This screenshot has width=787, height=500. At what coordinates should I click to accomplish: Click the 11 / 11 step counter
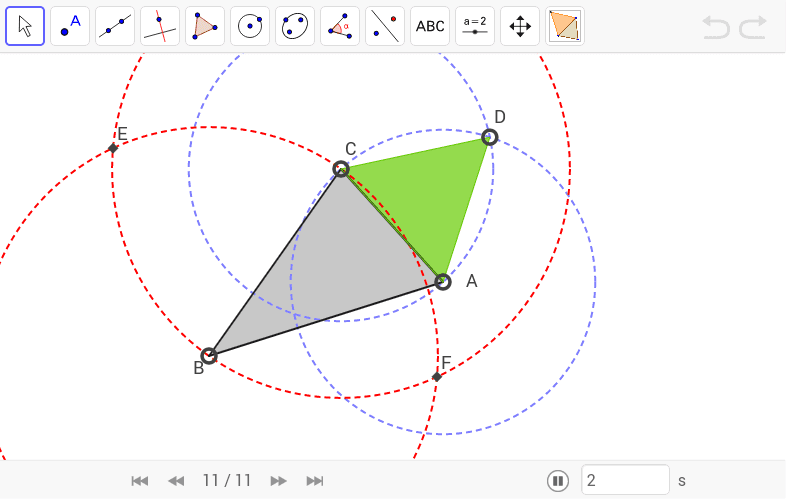[227, 481]
